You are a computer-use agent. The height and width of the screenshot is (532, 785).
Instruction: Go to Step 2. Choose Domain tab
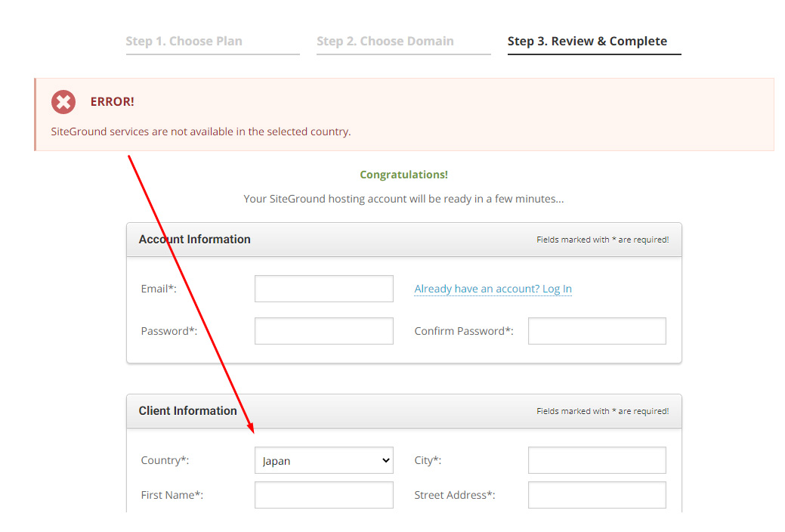click(385, 41)
